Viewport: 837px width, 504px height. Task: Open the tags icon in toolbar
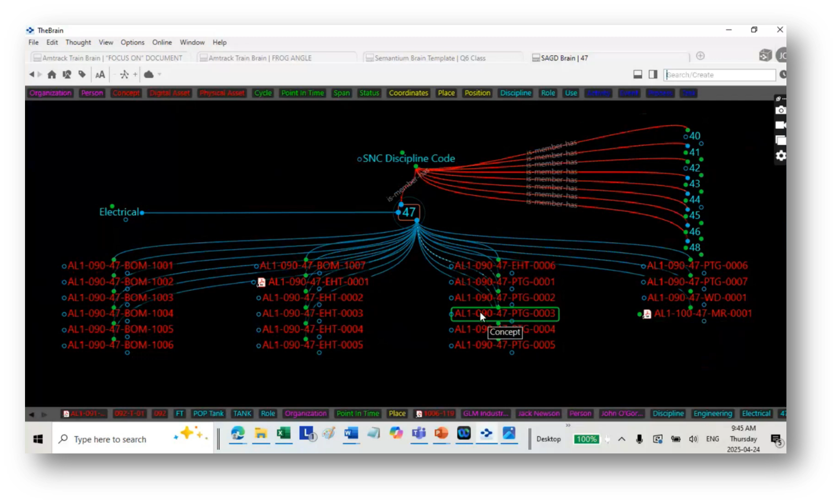pos(82,75)
